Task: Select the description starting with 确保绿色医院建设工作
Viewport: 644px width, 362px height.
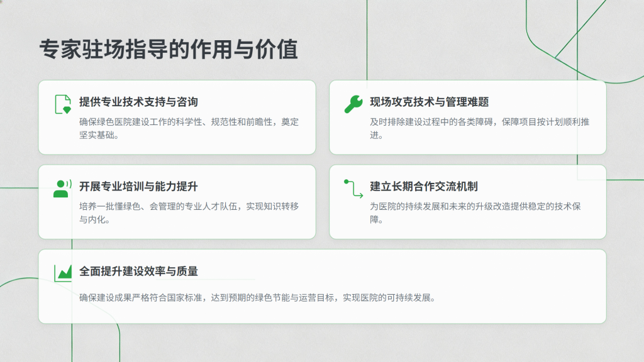Action: point(189,128)
